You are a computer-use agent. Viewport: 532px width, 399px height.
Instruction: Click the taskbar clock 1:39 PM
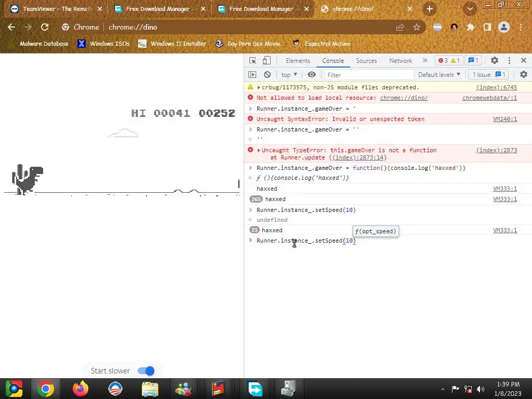pos(508,384)
